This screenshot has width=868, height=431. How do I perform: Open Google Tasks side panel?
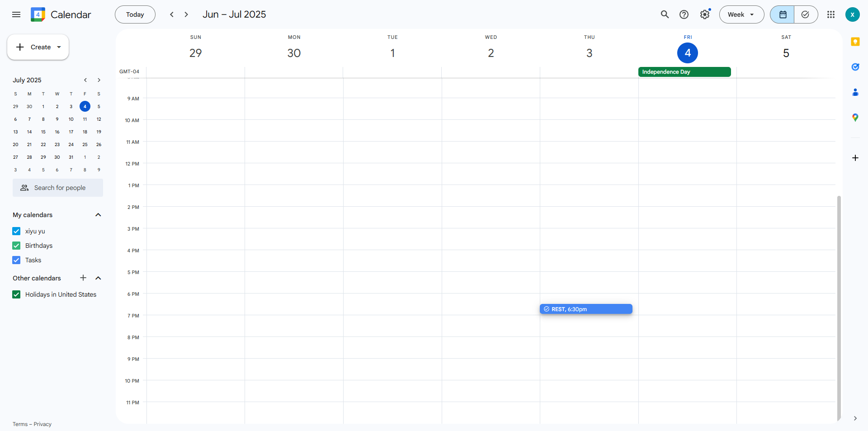(855, 67)
